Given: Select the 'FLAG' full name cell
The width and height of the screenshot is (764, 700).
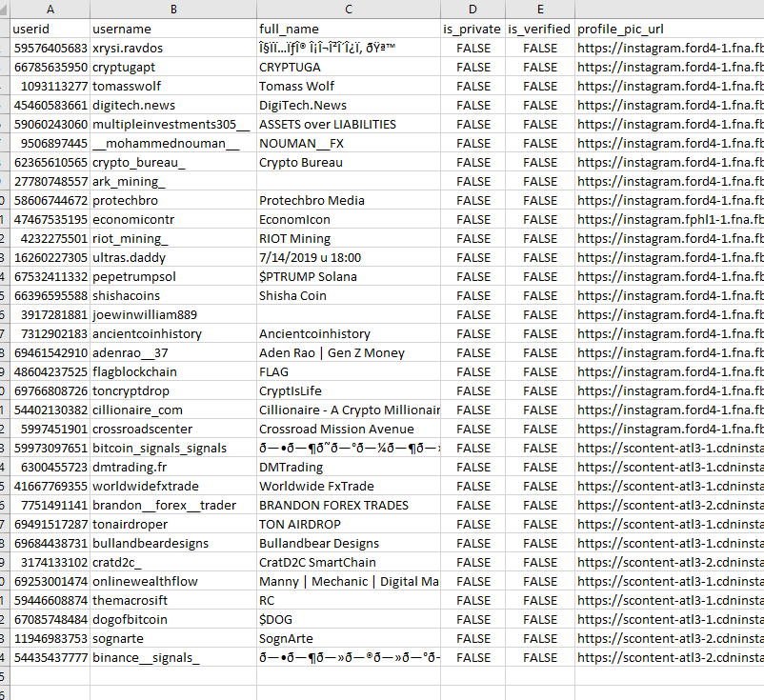Looking at the screenshot, I should click(349, 371).
